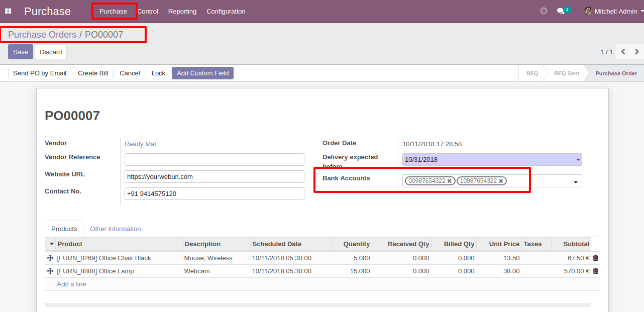The image size is (644, 312).
Task: Open the Reporting menu
Action: coord(182,11)
